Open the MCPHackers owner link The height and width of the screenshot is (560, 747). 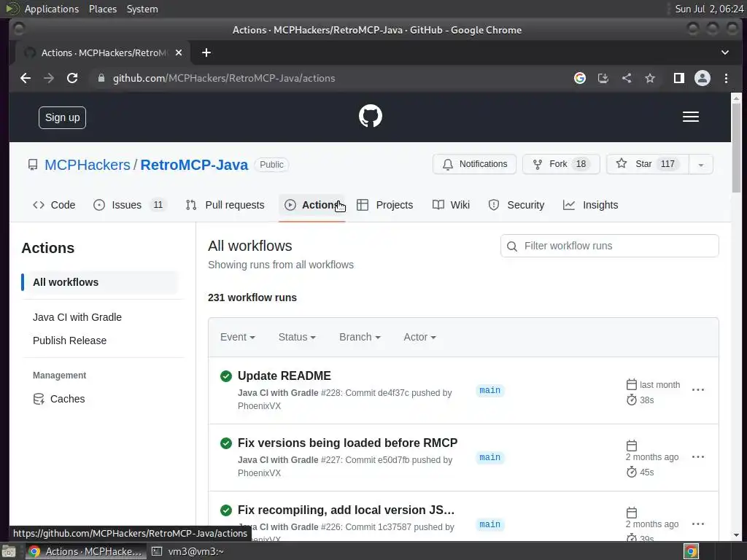[88, 165]
